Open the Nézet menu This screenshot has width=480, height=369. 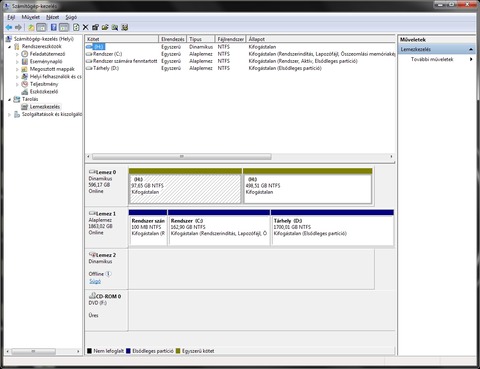[52, 17]
